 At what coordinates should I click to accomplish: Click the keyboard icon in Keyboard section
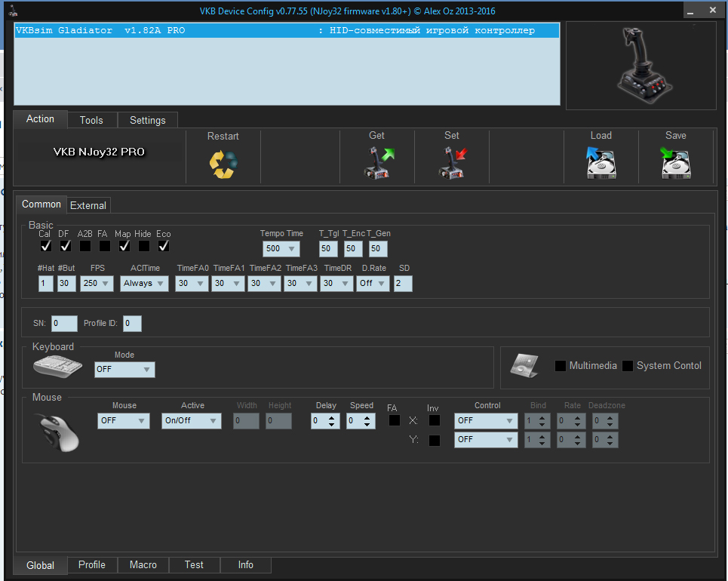[x=57, y=367]
